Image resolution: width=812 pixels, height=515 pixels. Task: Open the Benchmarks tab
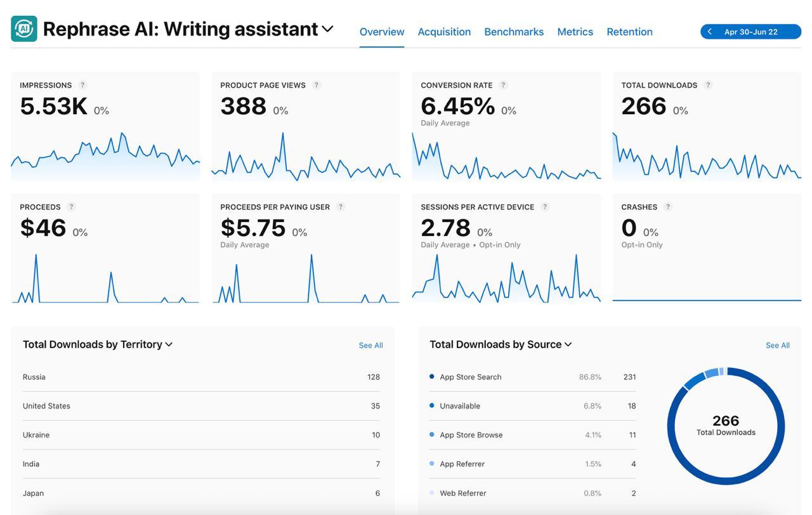point(514,32)
